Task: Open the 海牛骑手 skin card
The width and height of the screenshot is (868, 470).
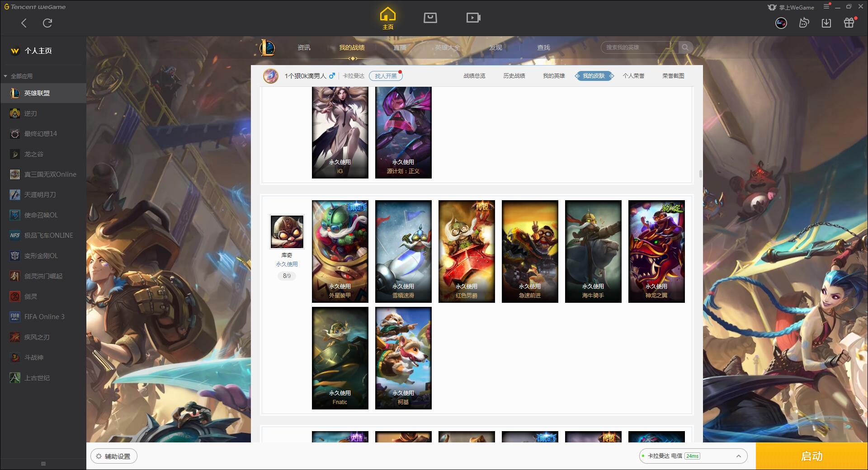Action: pyautogui.click(x=593, y=251)
